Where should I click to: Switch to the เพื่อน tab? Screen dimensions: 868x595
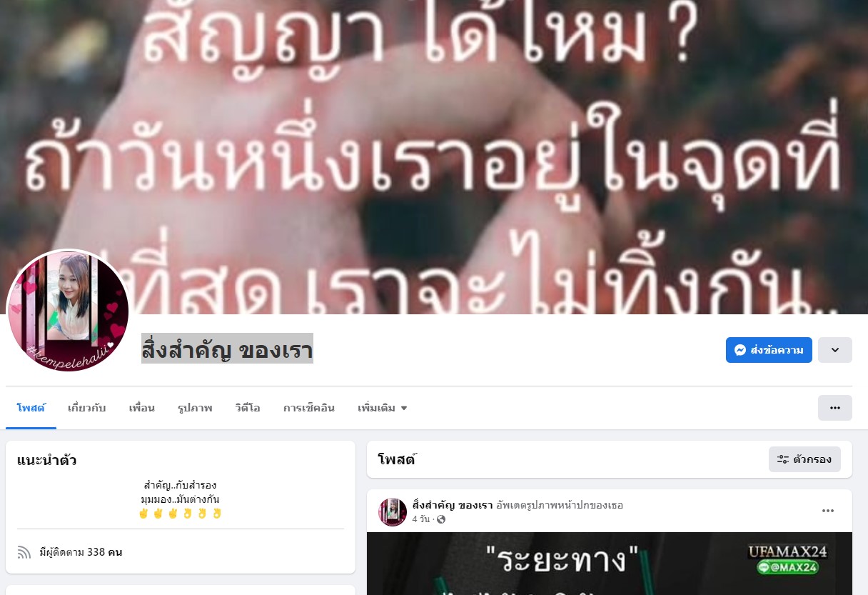tap(142, 408)
